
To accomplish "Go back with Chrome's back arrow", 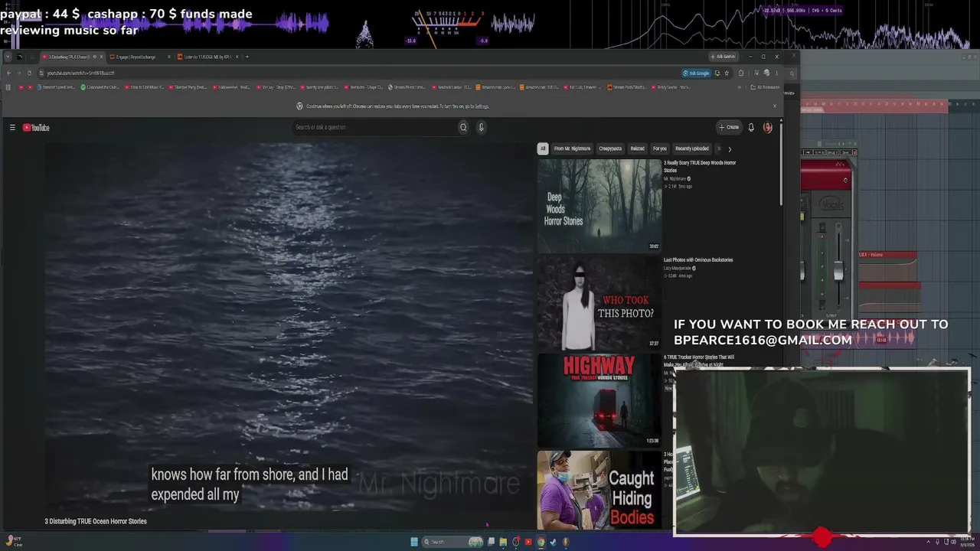I will tap(8, 73).
